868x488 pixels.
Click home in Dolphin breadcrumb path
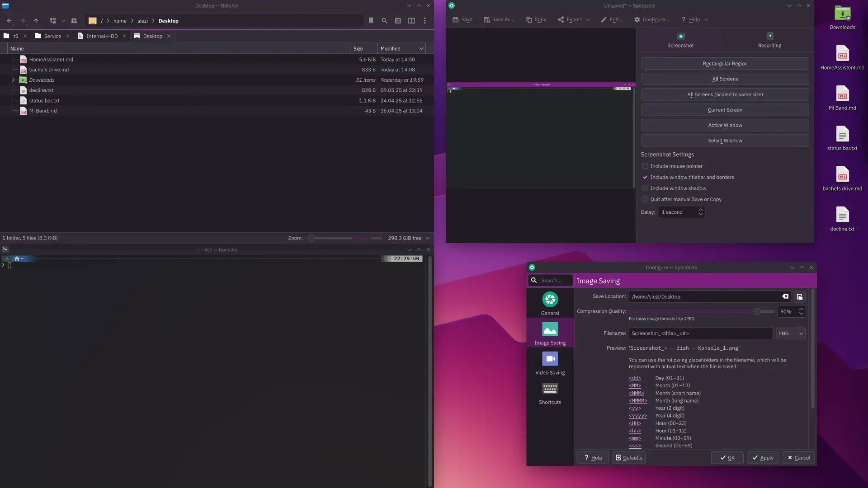(x=120, y=21)
